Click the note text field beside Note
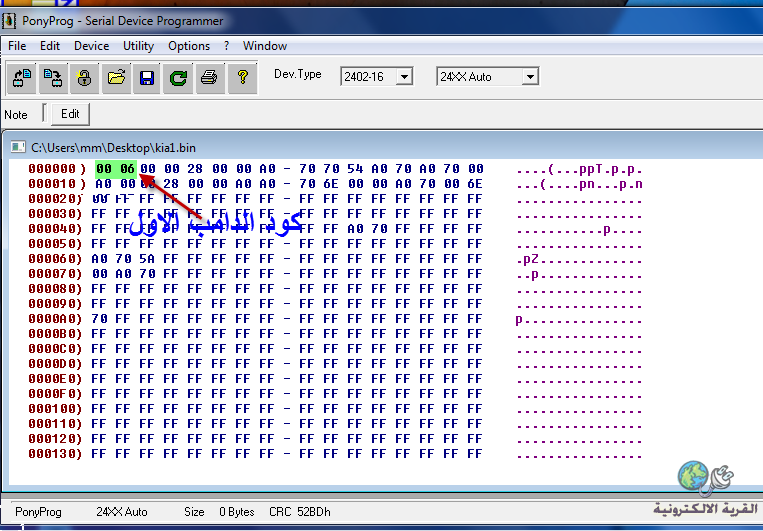The image size is (763, 531). pos(45,114)
